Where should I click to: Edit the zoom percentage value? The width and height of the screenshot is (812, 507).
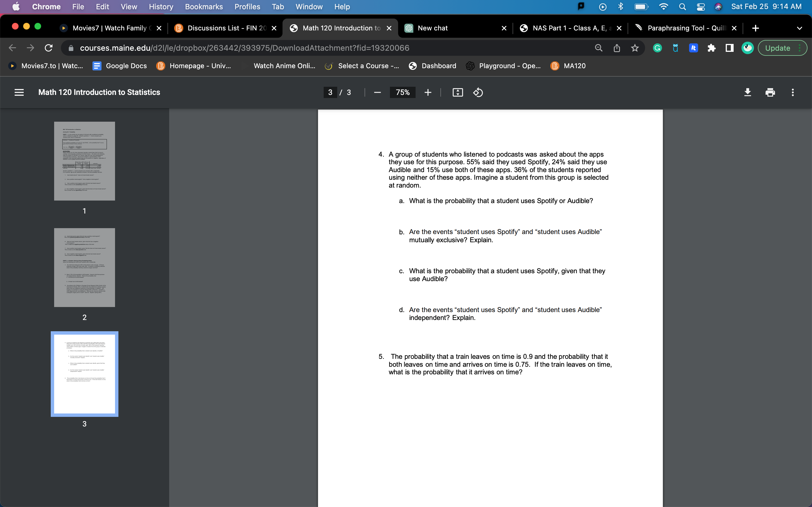402,92
